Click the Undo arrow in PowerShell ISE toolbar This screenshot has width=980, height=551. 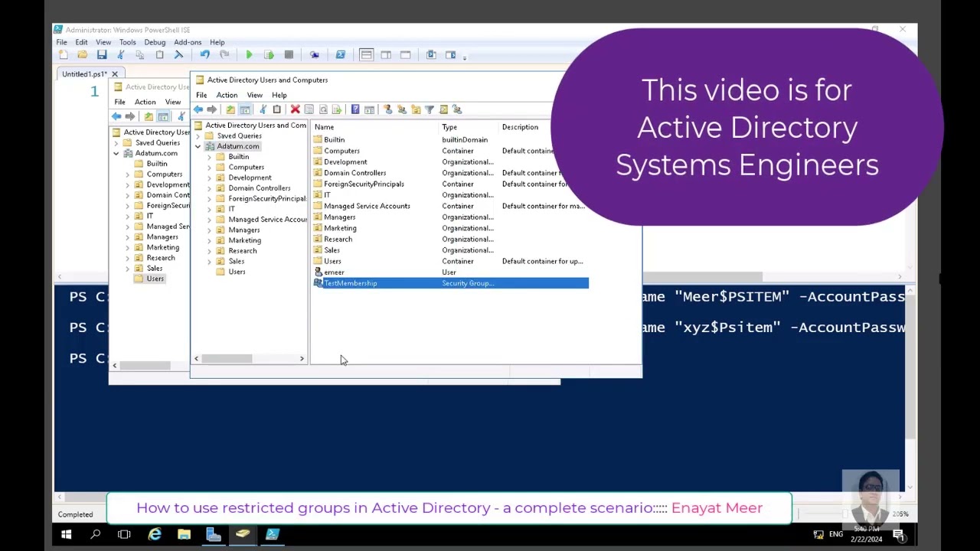coord(204,55)
